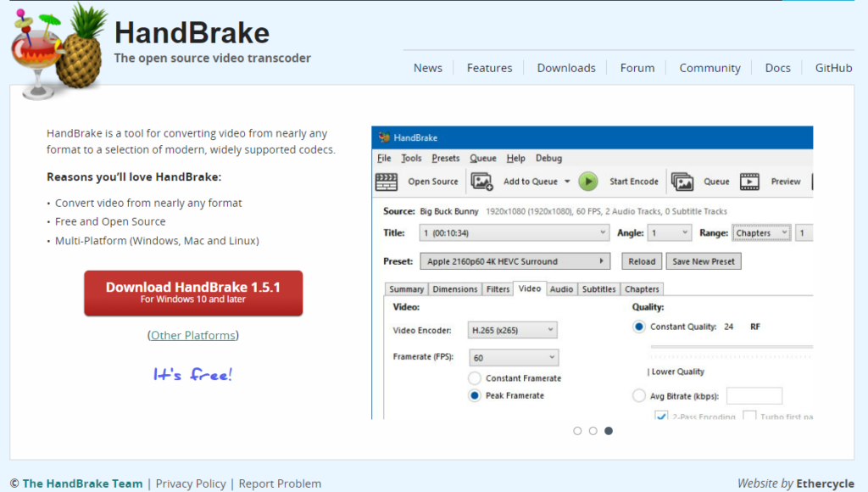Click The HandBrake Team footer link

click(82, 484)
